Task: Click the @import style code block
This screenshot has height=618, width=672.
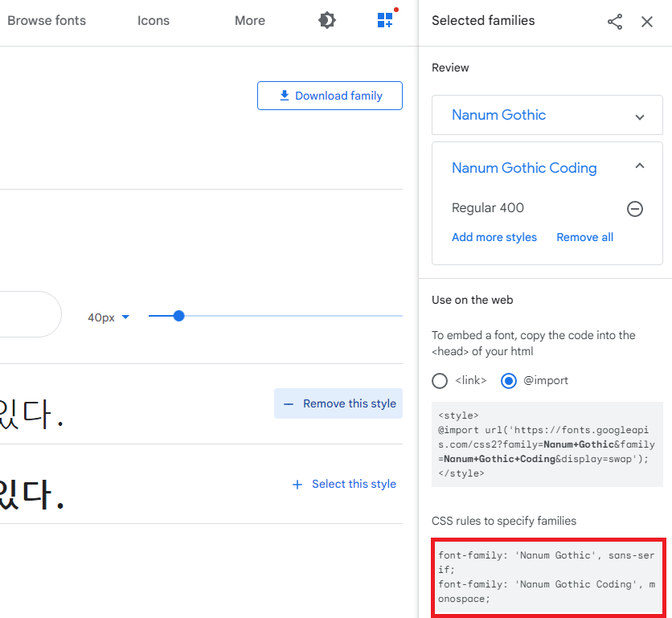Action: (547, 444)
